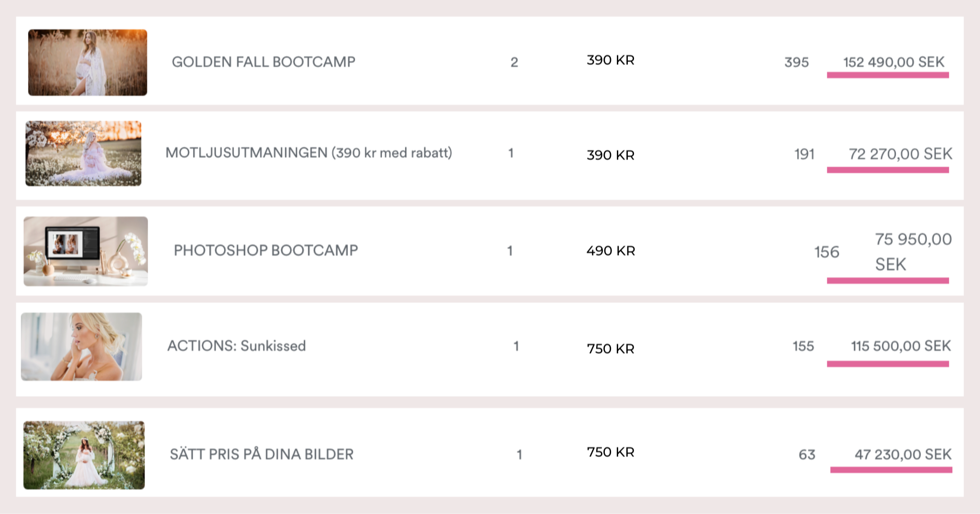The height and width of the screenshot is (514, 980).
Task: Click the Motljusutmaningen product thumbnail
Action: click(83, 153)
